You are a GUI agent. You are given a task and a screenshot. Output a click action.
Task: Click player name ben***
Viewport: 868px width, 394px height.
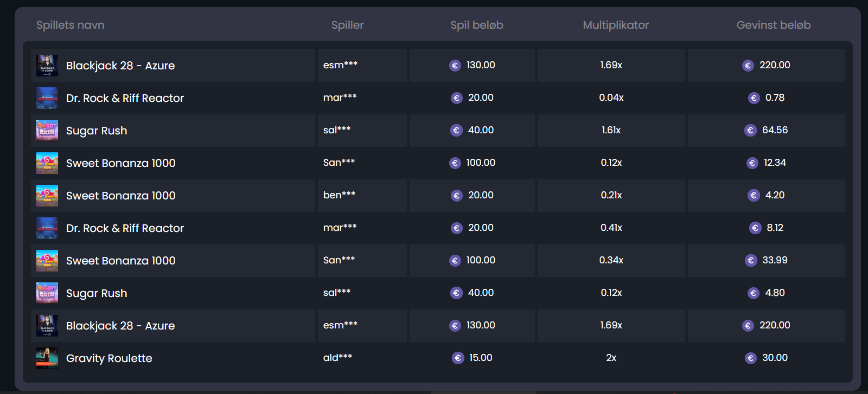(339, 195)
